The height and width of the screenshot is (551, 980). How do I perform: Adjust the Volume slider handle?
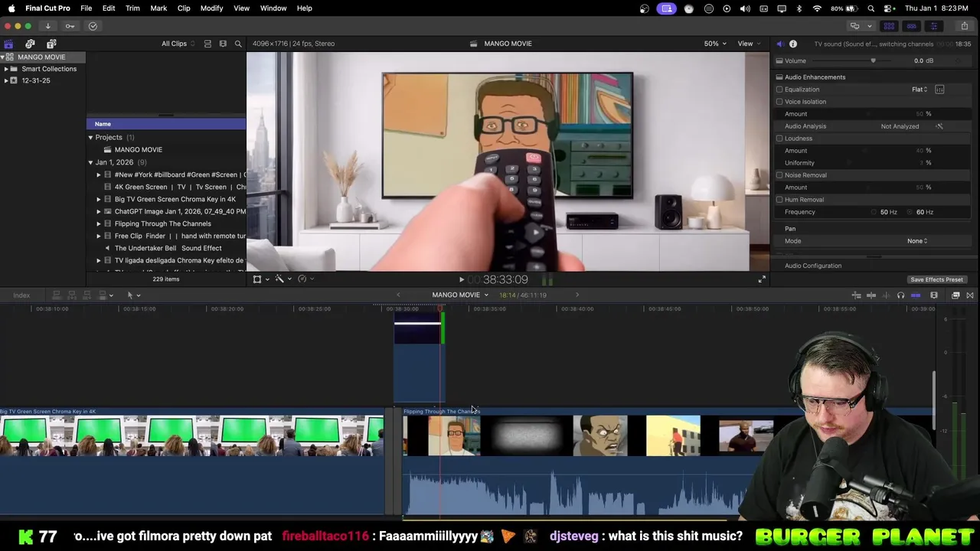873,61
